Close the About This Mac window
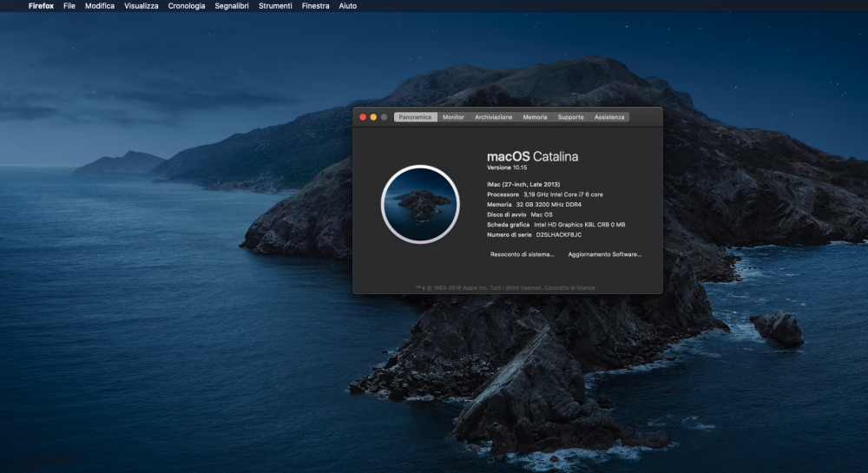Screen dimensions: 868x473 pos(363,117)
